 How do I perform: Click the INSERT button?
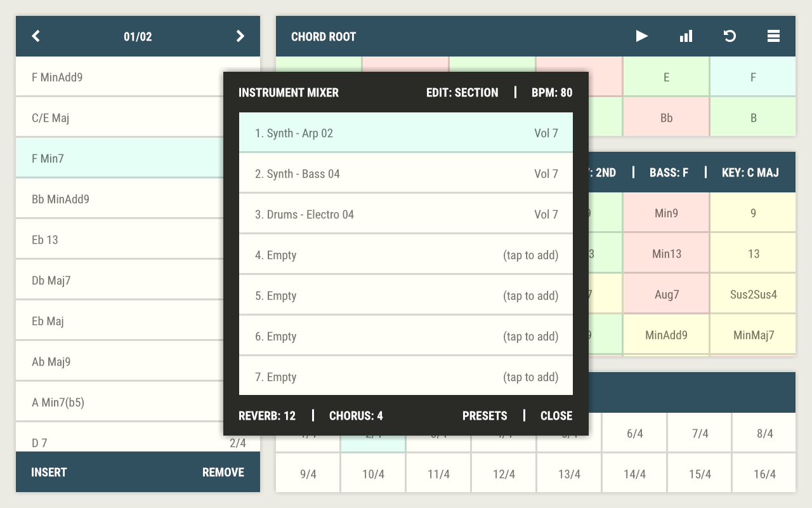(x=49, y=472)
